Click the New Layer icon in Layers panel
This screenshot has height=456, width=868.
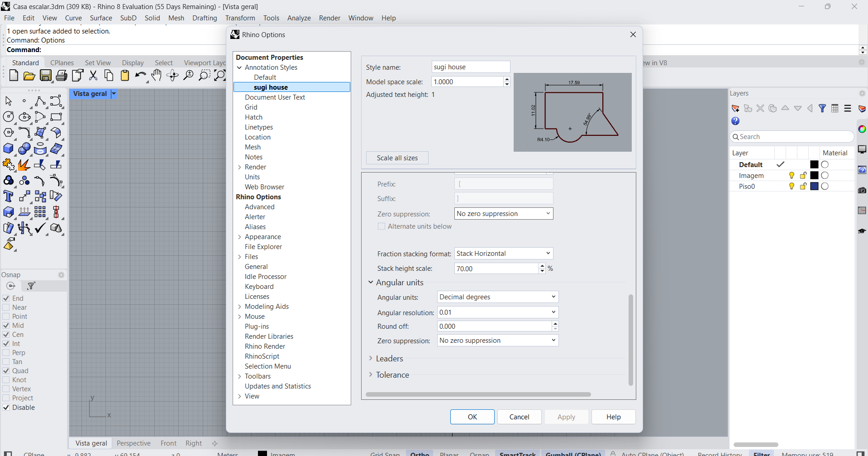point(735,109)
